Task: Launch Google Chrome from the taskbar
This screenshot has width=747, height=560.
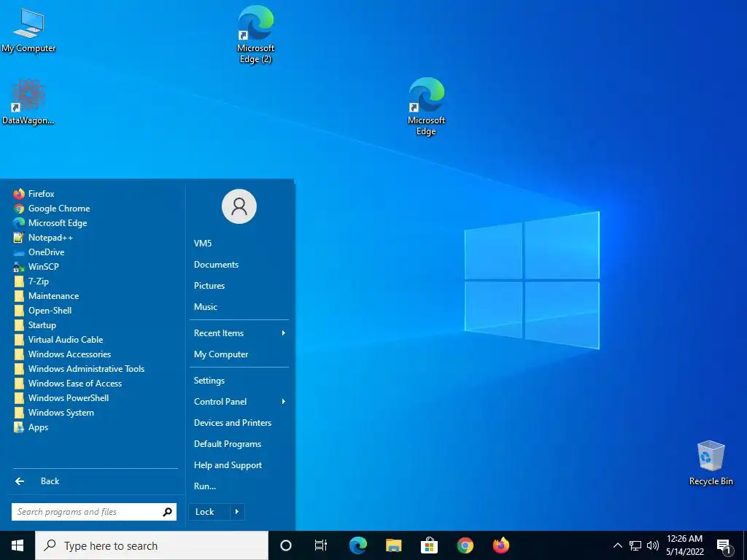Action: point(465,545)
